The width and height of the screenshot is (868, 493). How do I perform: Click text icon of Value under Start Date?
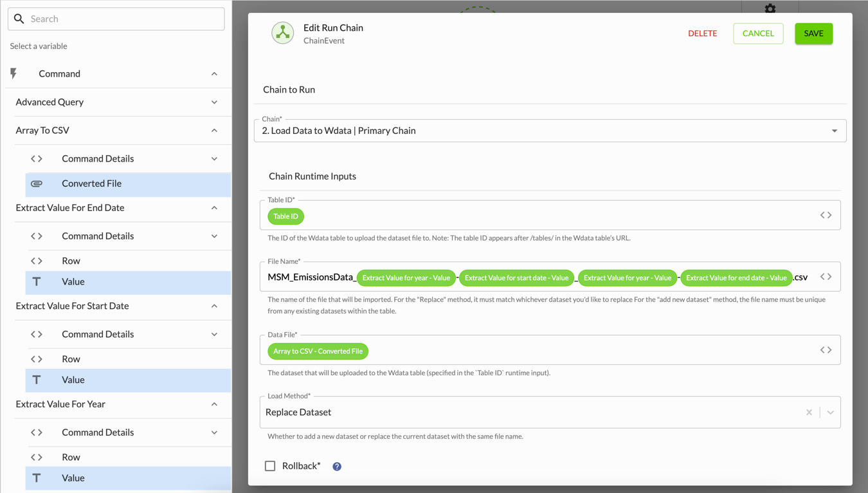point(37,380)
